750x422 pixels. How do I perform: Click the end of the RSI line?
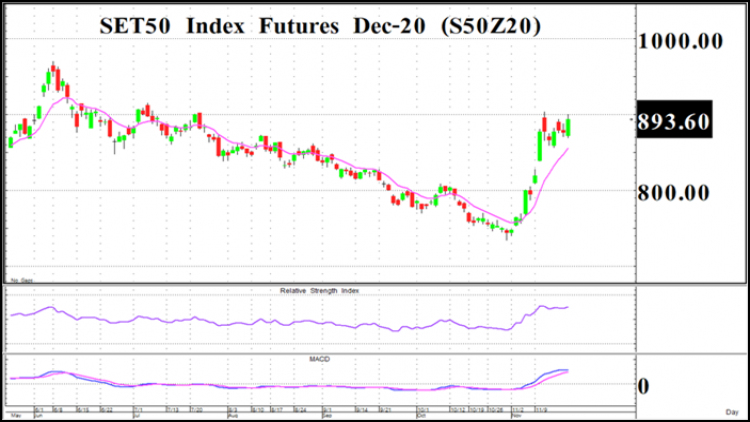(568, 307)
